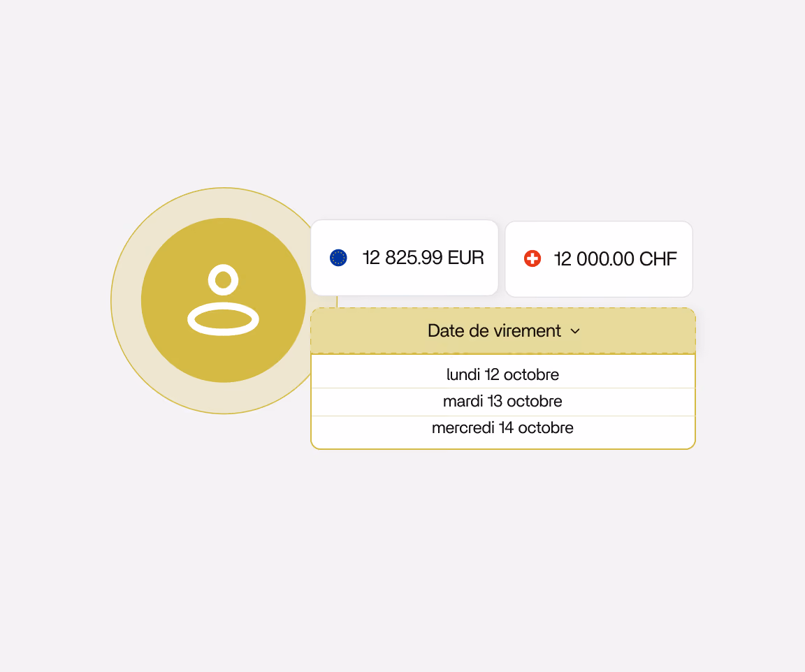Click the Date de virement label text
The height and width of the screenshot is (672, 805).
[x=494, y=330]
